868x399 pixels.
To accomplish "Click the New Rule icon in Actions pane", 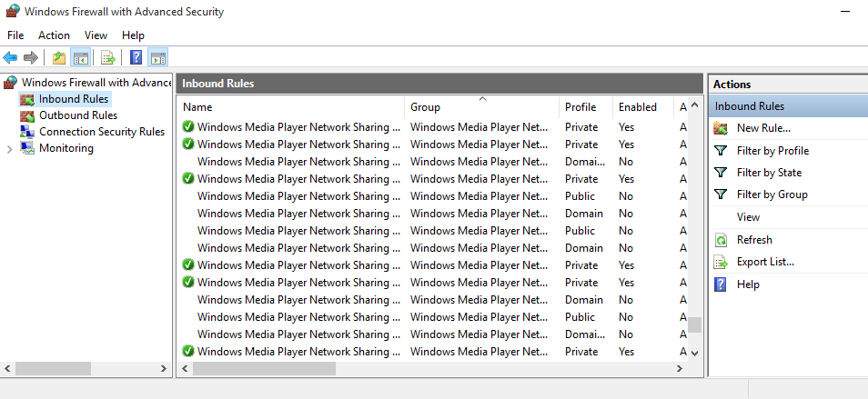I will point(721,128).
